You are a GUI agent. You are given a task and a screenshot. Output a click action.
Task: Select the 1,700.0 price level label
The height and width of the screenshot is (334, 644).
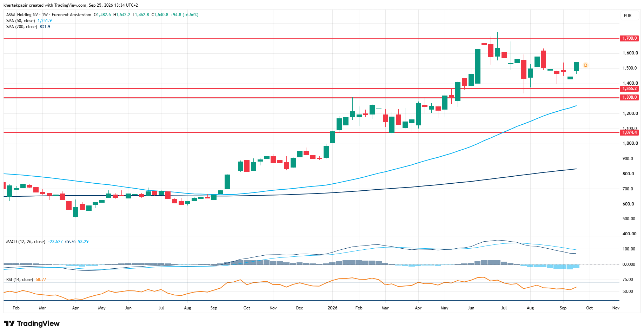[630, 38]
